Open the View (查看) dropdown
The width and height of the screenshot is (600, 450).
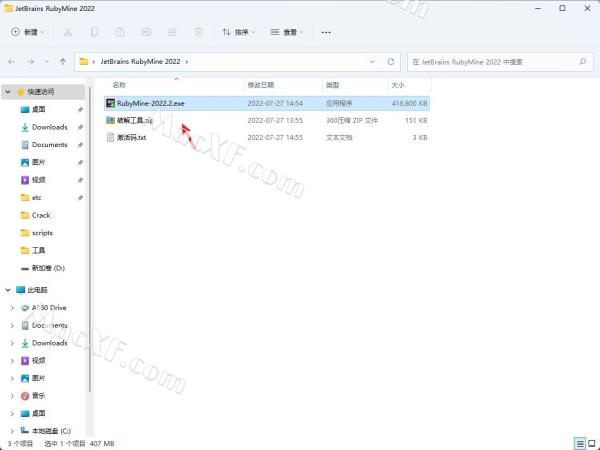click(x=287, y=32)
